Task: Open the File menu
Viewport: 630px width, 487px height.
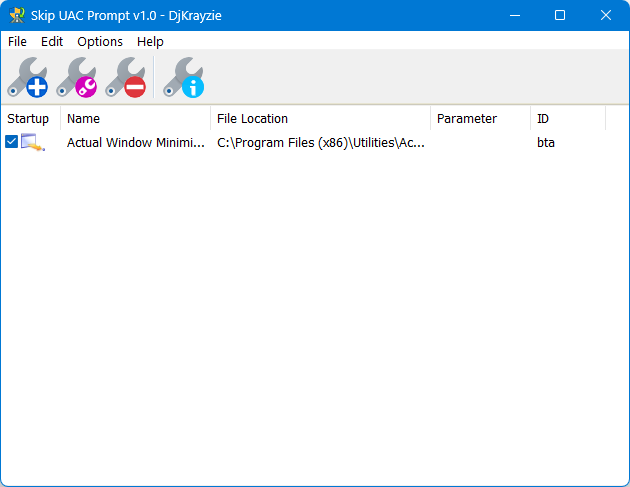Action: [17, 41]
